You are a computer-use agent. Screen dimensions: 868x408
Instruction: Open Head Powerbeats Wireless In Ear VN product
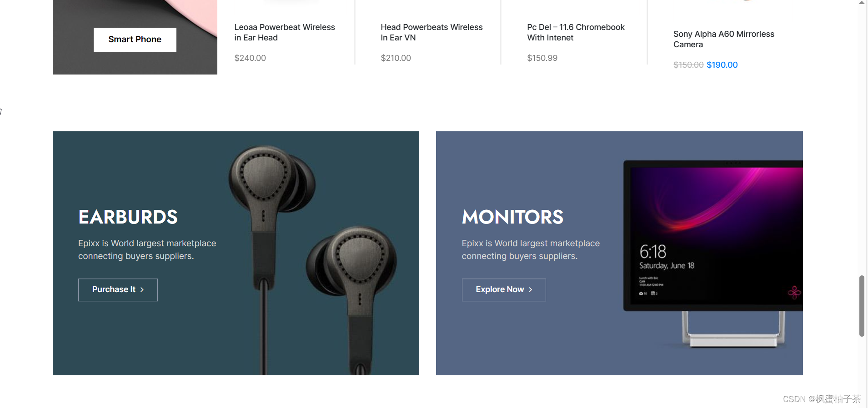tap(431, 32)
